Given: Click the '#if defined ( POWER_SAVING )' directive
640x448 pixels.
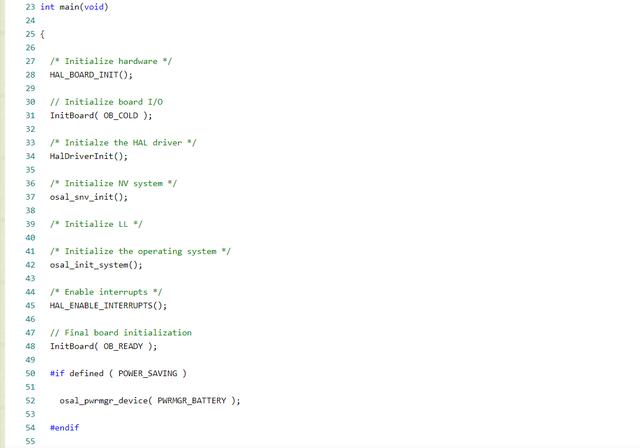Looking at the screenshot, I should 118,373.
